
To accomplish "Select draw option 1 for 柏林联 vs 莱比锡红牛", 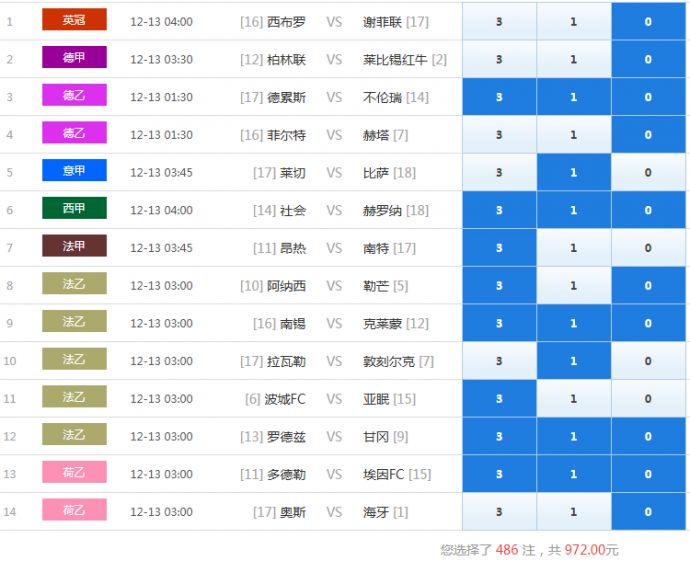I will 573,59.
